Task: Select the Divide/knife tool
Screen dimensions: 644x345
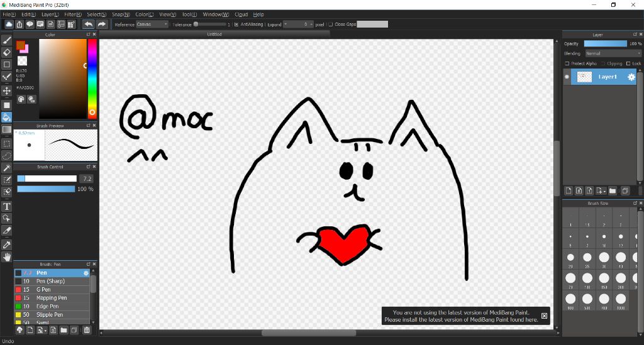Action: click(x=6, y=231)
